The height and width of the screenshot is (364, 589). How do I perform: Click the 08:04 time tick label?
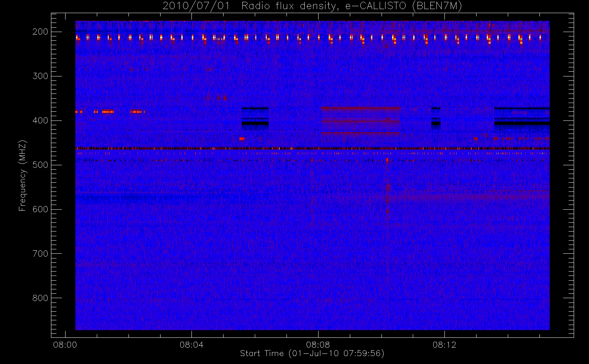pyautogui.click(x=191, y=345)
